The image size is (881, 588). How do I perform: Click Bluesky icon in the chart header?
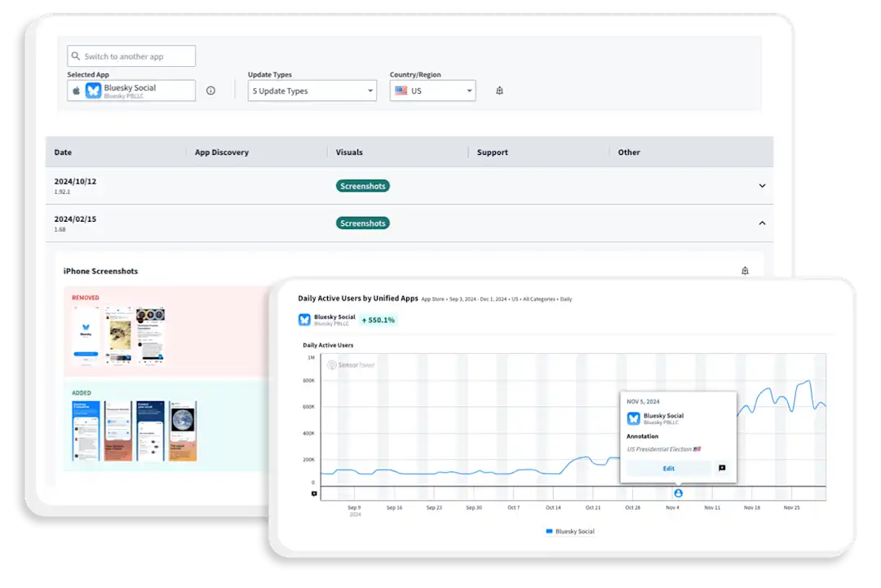click(x=304, y=320)
